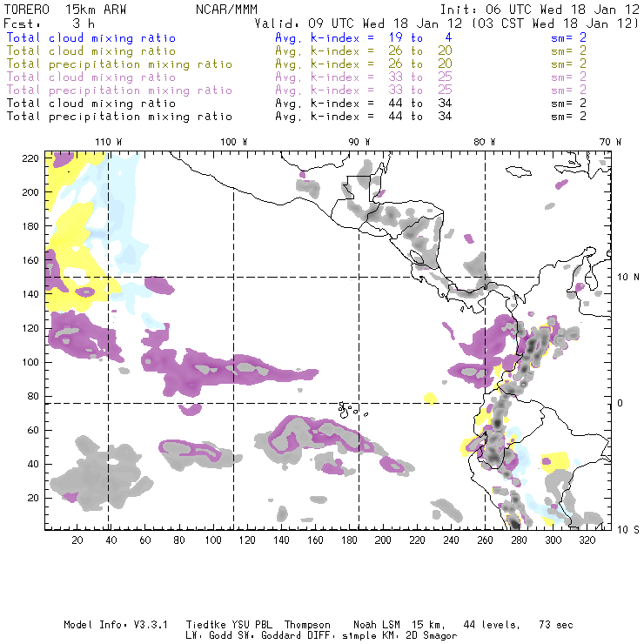Click the '10 S' latitude label
The height and width of the screenshot is (644, 644).
point(628,530)
